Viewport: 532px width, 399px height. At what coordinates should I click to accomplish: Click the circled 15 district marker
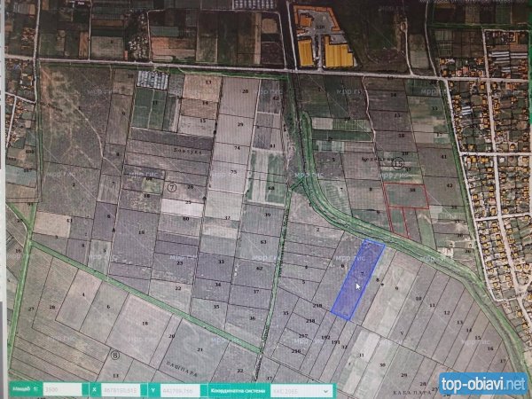coord(398,164)
